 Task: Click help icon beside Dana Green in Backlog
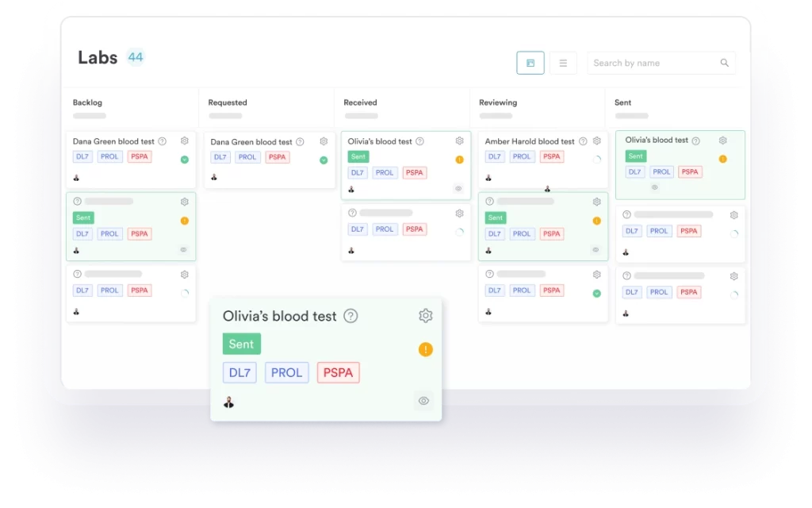[x=163, y=141]
